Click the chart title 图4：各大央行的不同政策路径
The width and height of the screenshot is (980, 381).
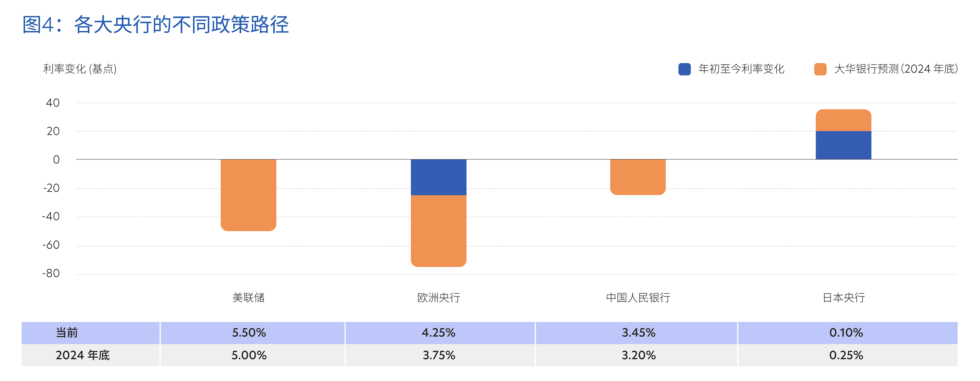click(x=156, y=25)
